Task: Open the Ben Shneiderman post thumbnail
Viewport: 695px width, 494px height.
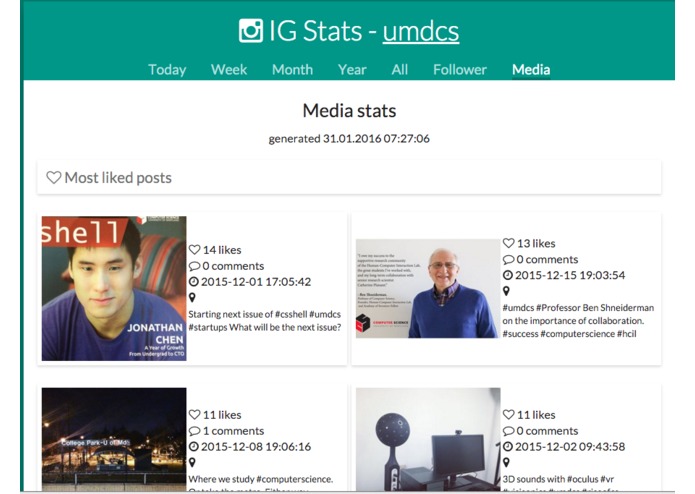Action: click(428, 288)
